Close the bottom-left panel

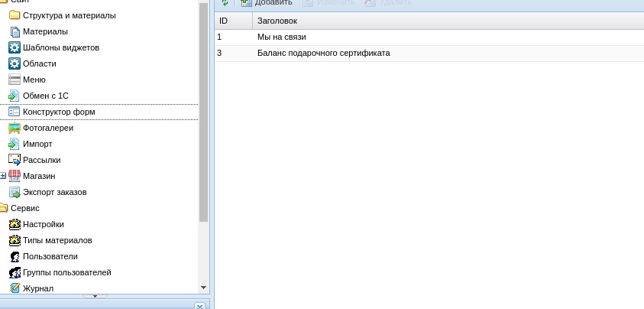tap(199, 306)
